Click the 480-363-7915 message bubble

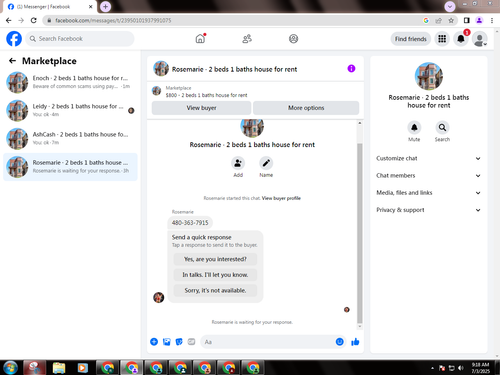pyautogui.click(x=190, y=223)
